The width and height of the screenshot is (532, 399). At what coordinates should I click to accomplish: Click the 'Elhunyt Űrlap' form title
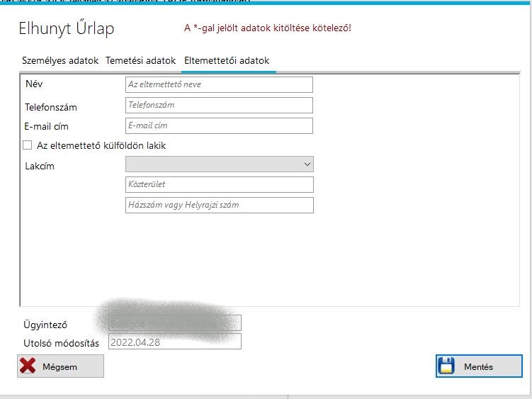66,29
